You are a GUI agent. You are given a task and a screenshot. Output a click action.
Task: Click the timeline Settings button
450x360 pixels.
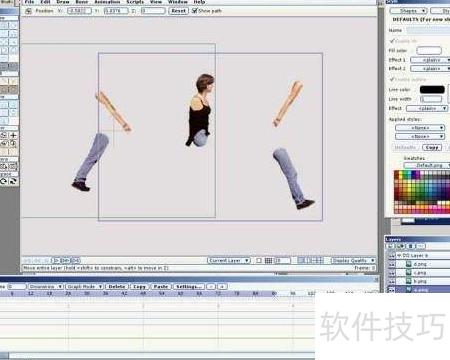click(x=189, y=286)
